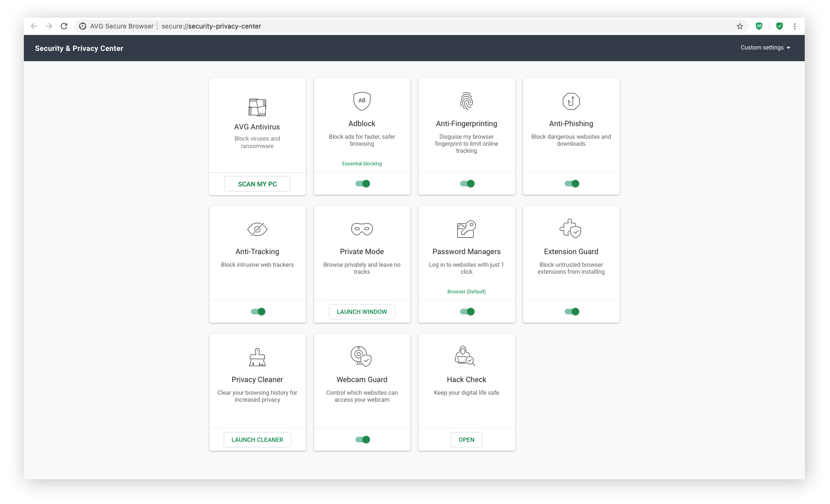830x504 pixels.
Task: Change the Password Managers Browser (Default) option
Action: [x=466, y=291]
